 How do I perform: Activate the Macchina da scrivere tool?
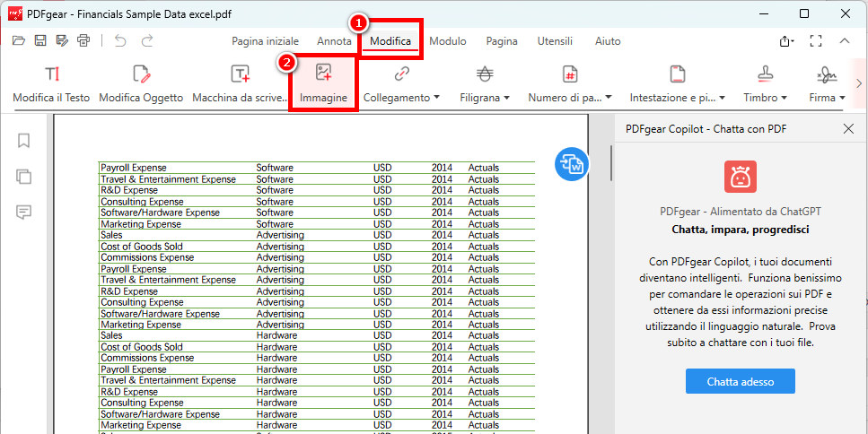(239, 83)
